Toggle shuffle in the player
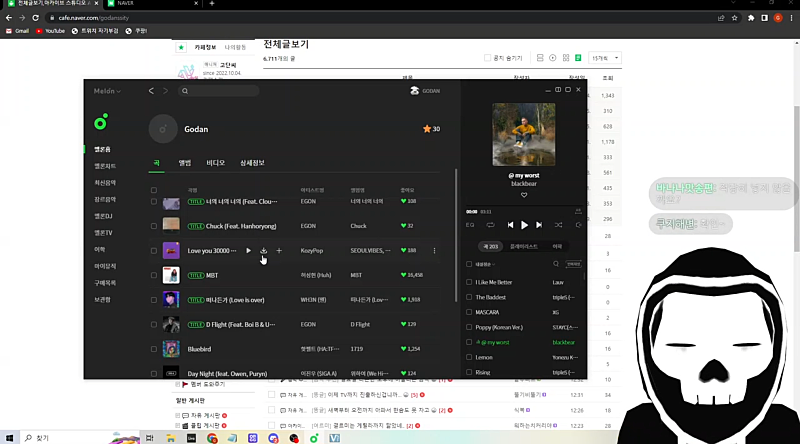 (x=558, y=225)
